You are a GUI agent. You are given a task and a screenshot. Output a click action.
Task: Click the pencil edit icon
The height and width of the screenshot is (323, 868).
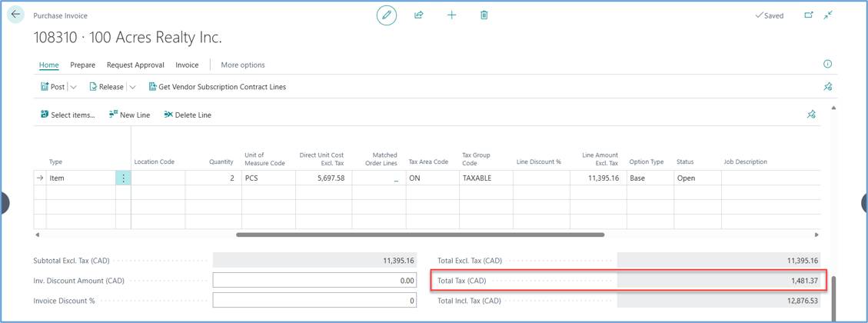387,15
